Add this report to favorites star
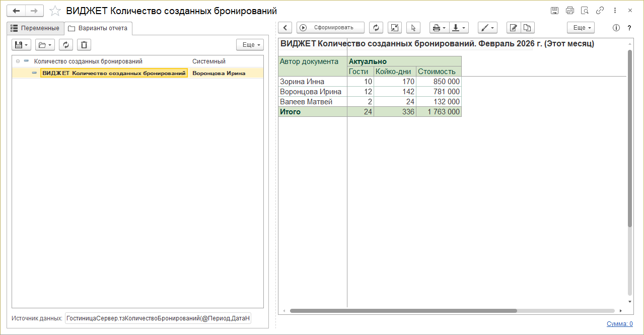Screen dimensions: 644x335 tap(55, 11)
